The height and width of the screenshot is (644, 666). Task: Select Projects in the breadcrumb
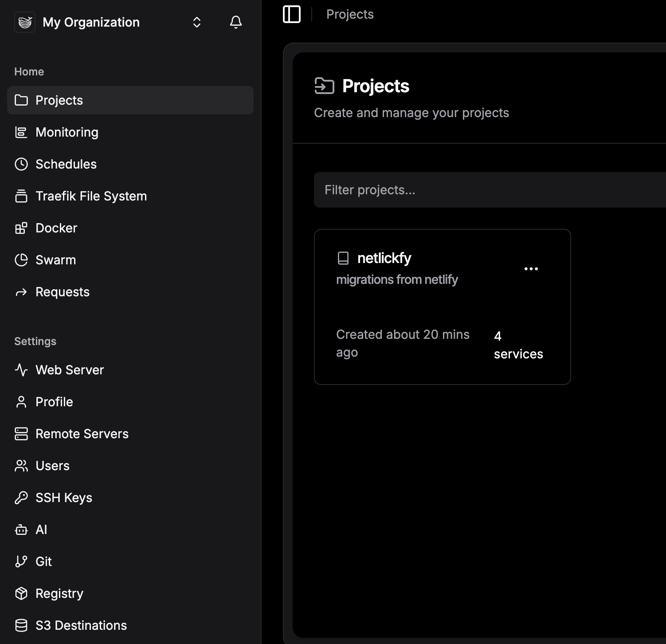pyautogui.click(x=350, y=14)
